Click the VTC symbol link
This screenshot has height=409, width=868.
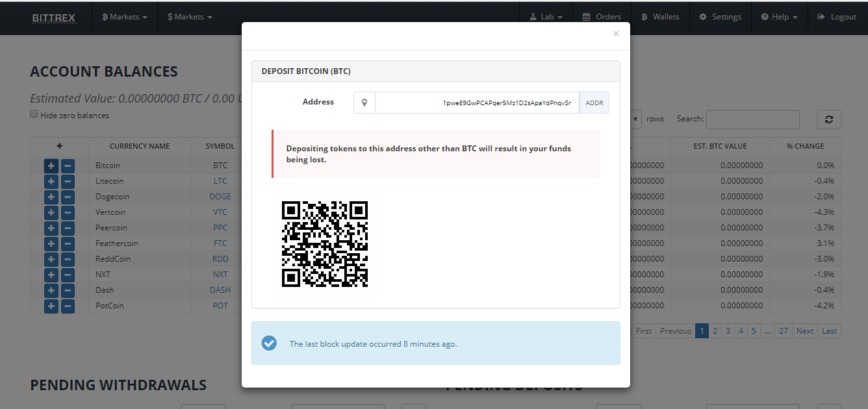coord(220,212)
